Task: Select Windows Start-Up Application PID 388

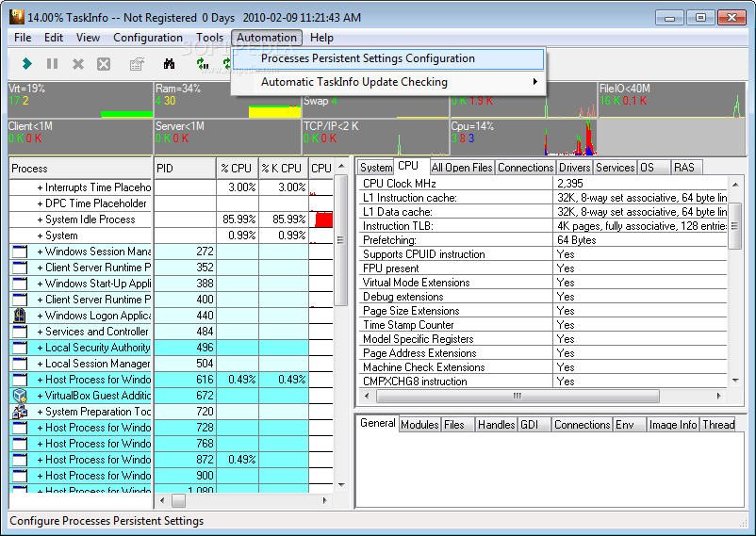Action: 172,284
